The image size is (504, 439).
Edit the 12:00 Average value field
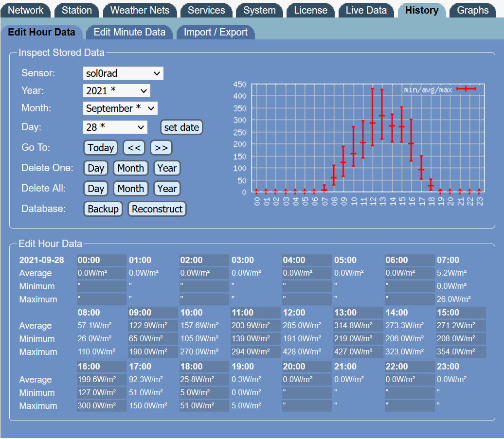pos(306,326)
